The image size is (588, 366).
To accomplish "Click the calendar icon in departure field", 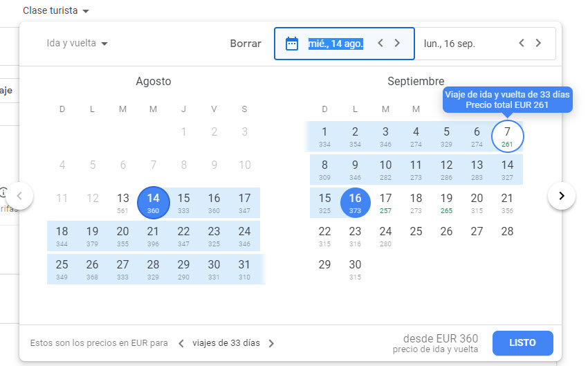I will coord(292,43).
